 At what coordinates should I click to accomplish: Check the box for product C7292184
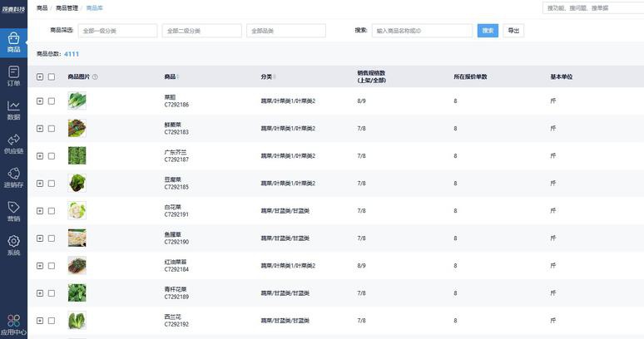52,266
